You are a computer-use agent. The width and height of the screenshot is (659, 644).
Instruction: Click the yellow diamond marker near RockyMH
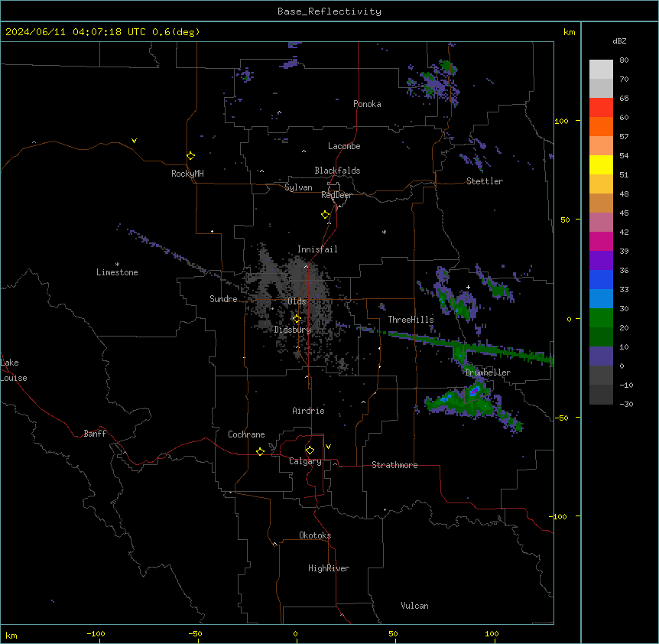click(190, 156)
